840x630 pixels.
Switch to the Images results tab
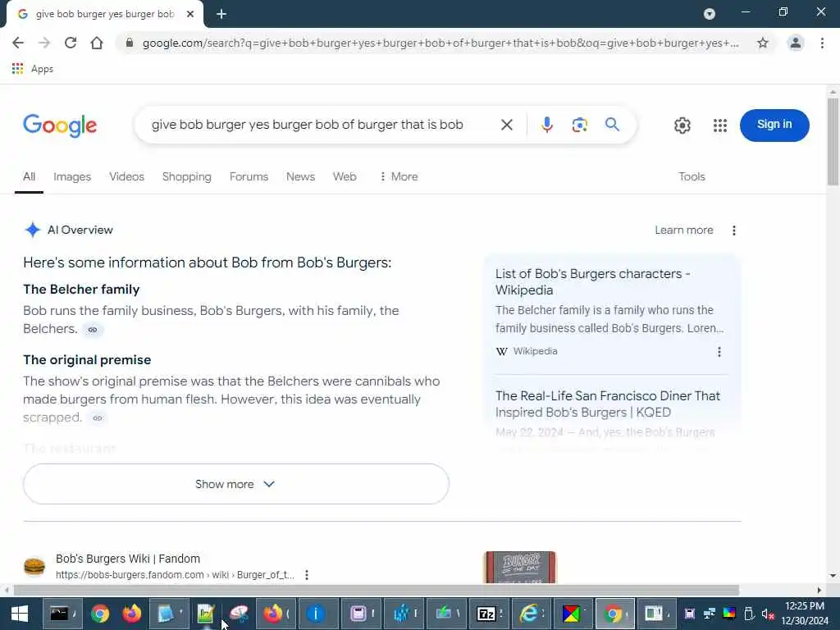pyautogui.click(x=72, y=177)
